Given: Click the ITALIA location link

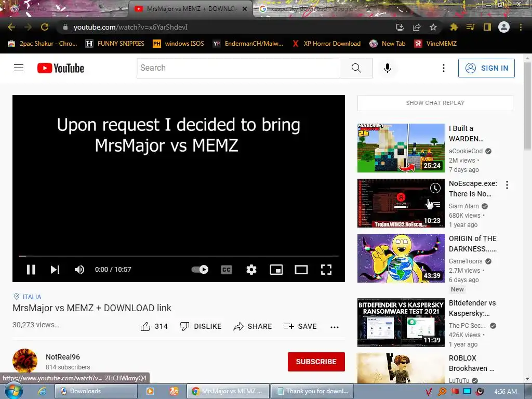Looking at the screenshot, I should click(x=32, y=297).
